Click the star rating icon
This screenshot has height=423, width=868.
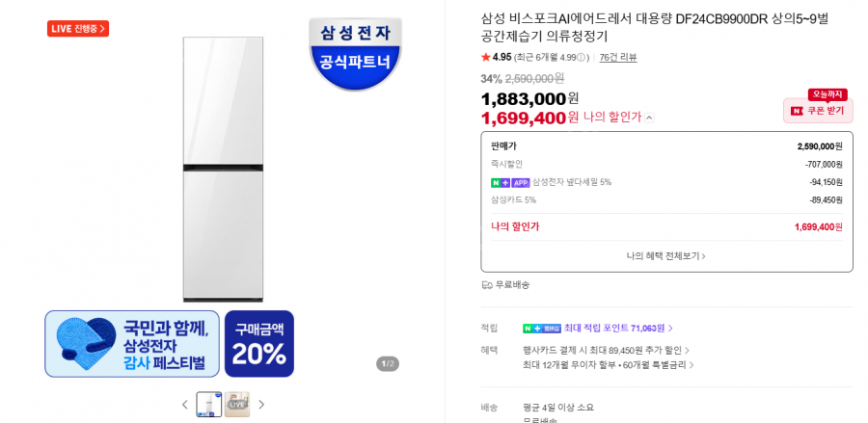[x=485, y=57]
